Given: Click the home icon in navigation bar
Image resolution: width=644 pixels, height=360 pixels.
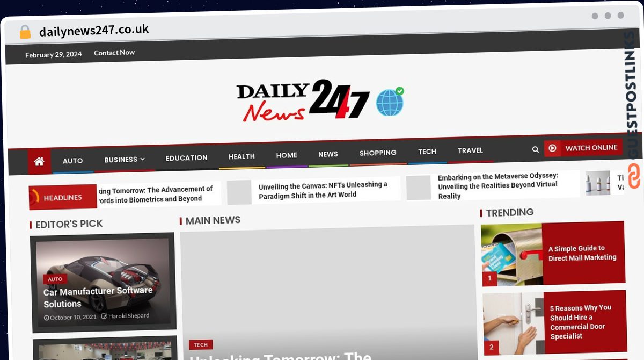Looking at the screenshot, I should pos(39,161).
